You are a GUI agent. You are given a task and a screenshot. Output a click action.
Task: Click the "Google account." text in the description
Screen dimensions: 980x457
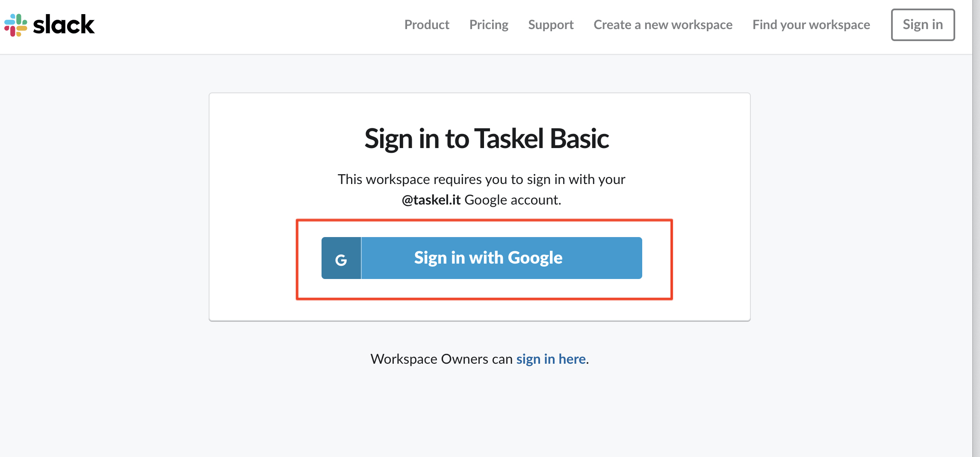point(513,200)
